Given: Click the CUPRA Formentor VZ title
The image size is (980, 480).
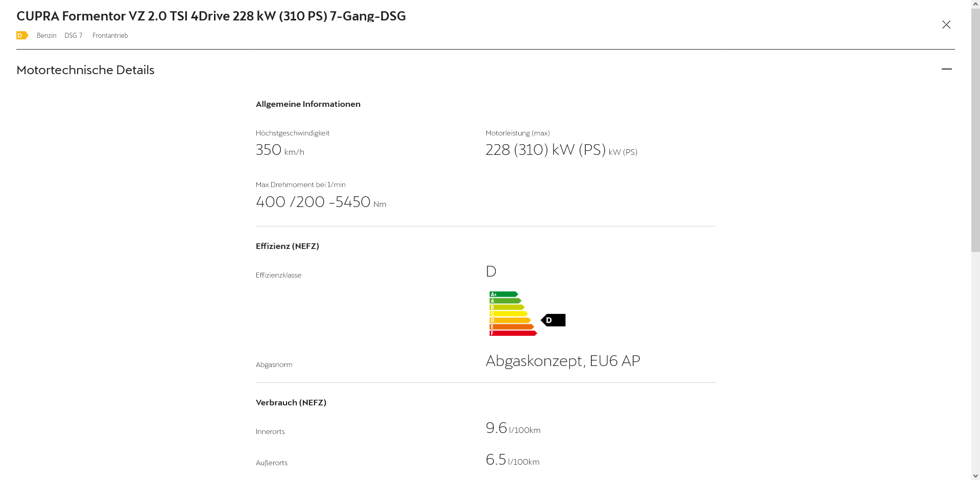Looking at the screenshot, I should pos(211,16).
